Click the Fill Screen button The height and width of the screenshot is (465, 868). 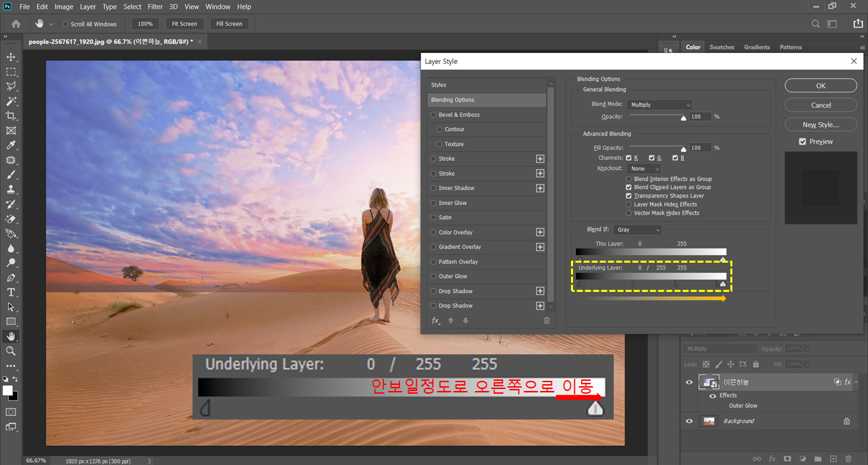pyautogui.click(x=229, y=24)
